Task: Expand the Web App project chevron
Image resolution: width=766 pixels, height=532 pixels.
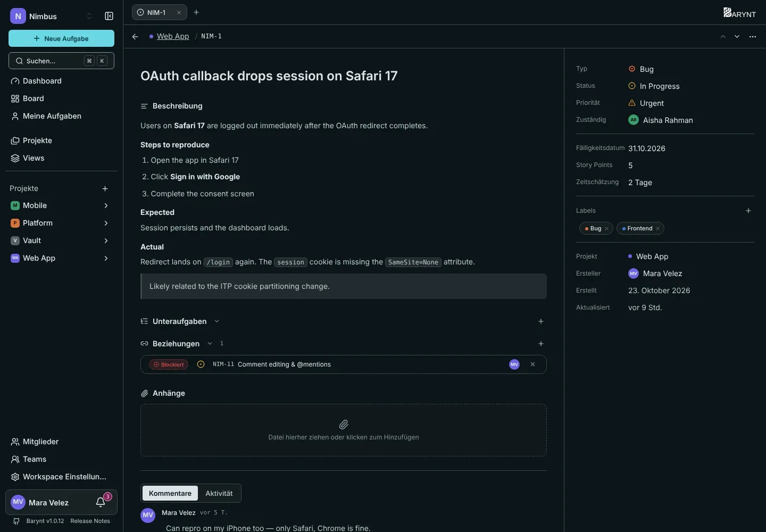Action: pos(106,258)
